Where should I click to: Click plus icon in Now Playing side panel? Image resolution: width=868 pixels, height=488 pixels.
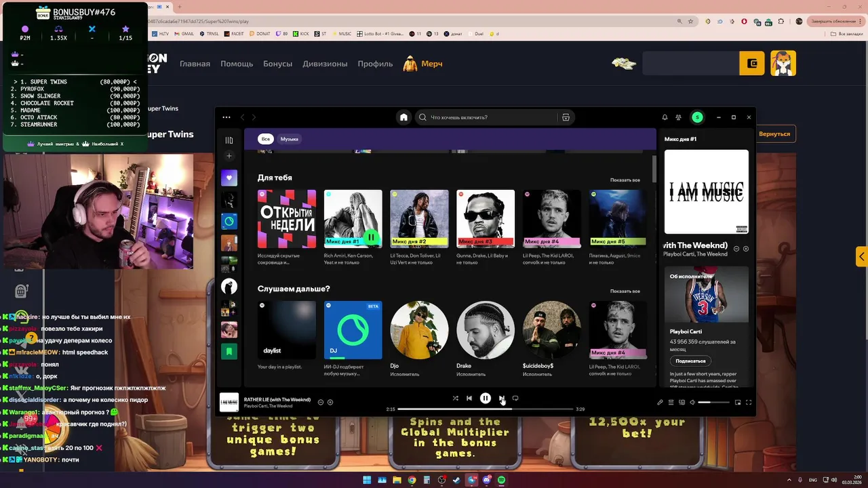coord(746,249)
